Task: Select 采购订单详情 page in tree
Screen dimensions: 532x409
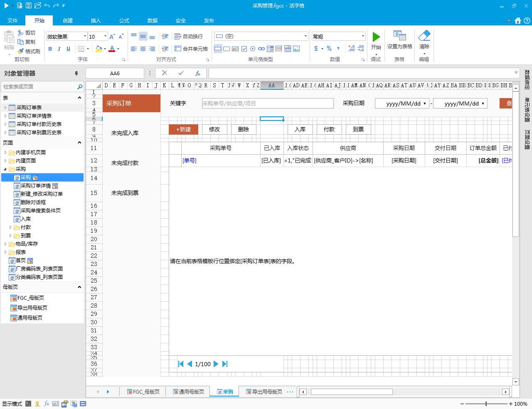Action: point(36,186)
